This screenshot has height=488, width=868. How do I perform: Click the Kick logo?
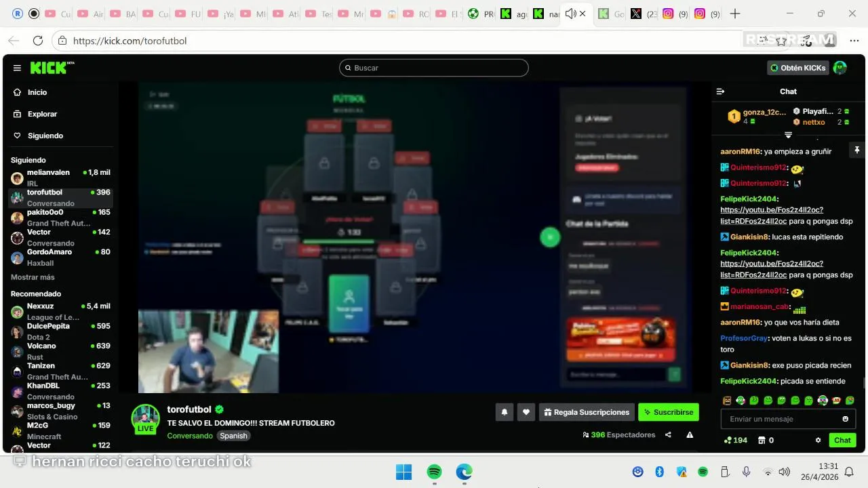point(52,68)
